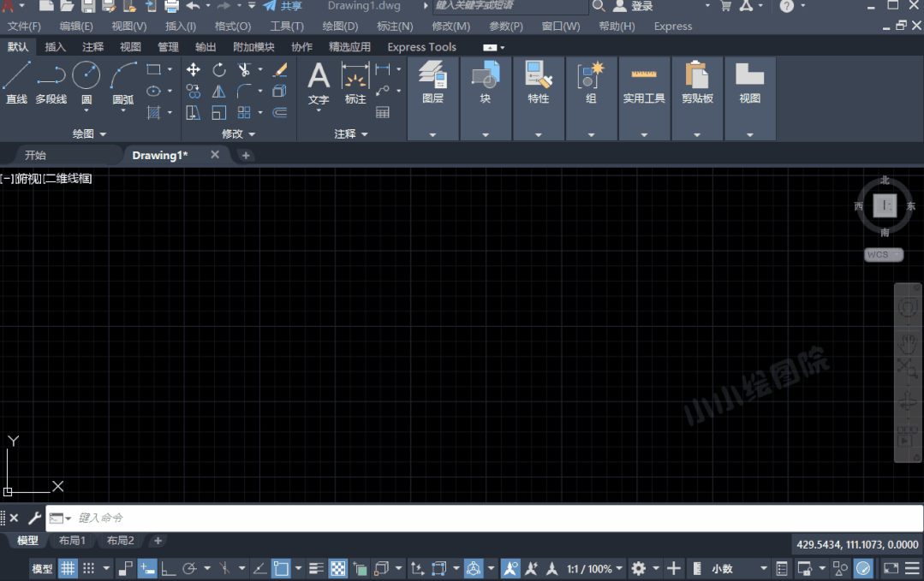The image size is (924, 581).
Task: Switch to the 管理 ribbon tab
Action: click(x=168, y=47)
